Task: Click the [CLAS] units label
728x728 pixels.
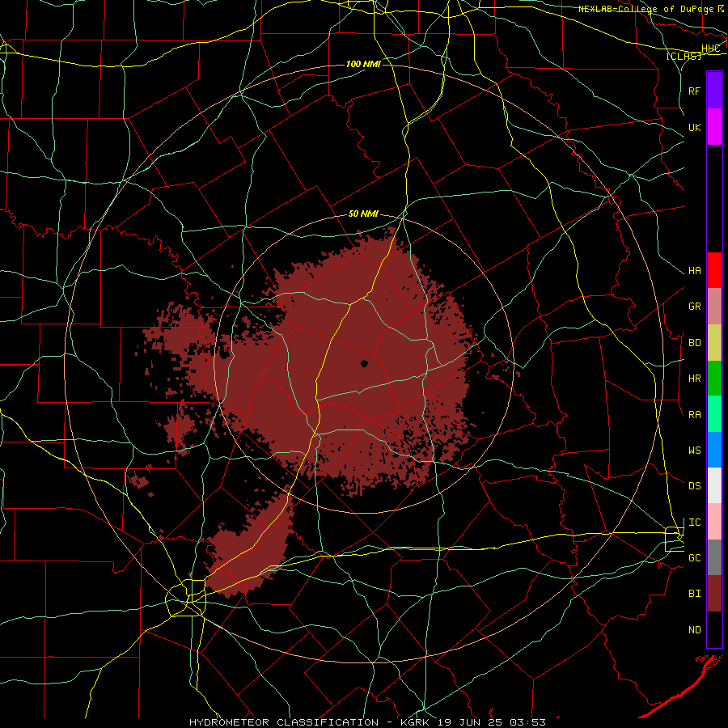Action: (684, 56)
